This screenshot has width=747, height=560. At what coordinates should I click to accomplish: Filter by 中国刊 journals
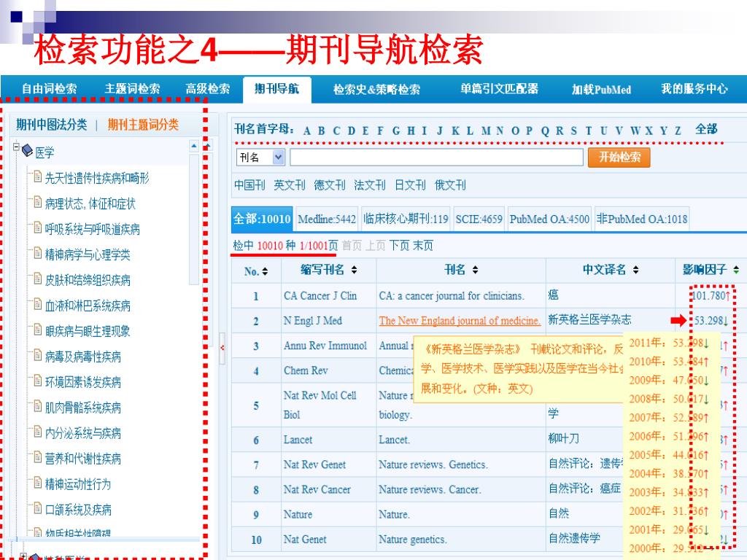click(249, 184)
